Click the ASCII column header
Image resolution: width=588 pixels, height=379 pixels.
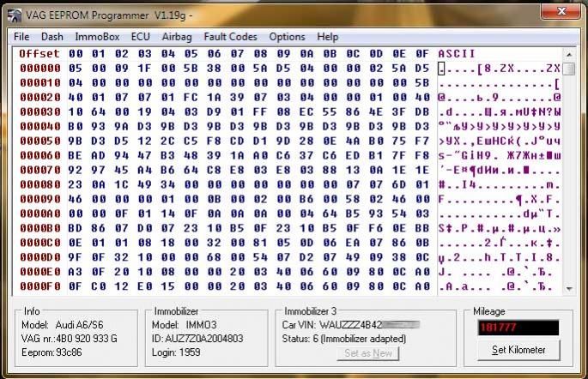coord(457,53)
